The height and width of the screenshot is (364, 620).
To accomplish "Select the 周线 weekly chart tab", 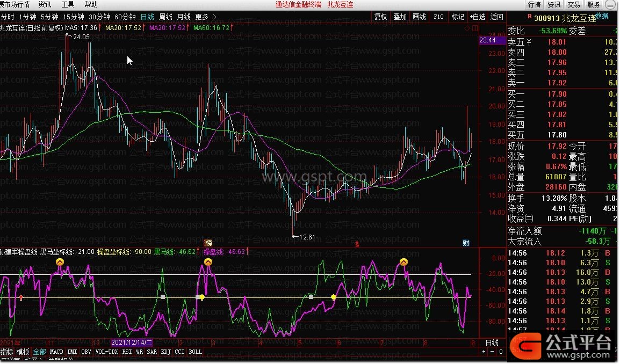I will click(165, 17).
